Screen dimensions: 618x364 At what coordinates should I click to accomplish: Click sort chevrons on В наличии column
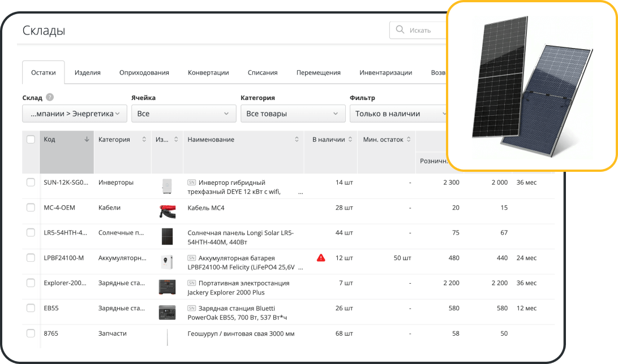(351, 138)
